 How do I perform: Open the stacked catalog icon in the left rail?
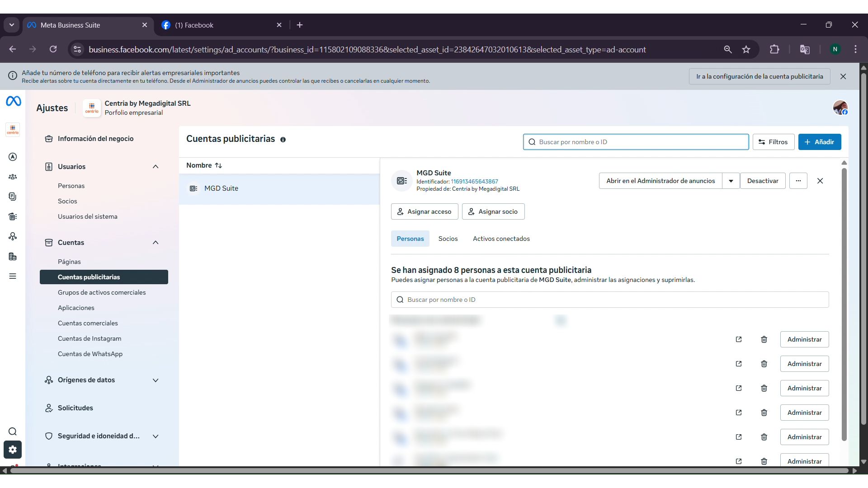coord(13,256)
